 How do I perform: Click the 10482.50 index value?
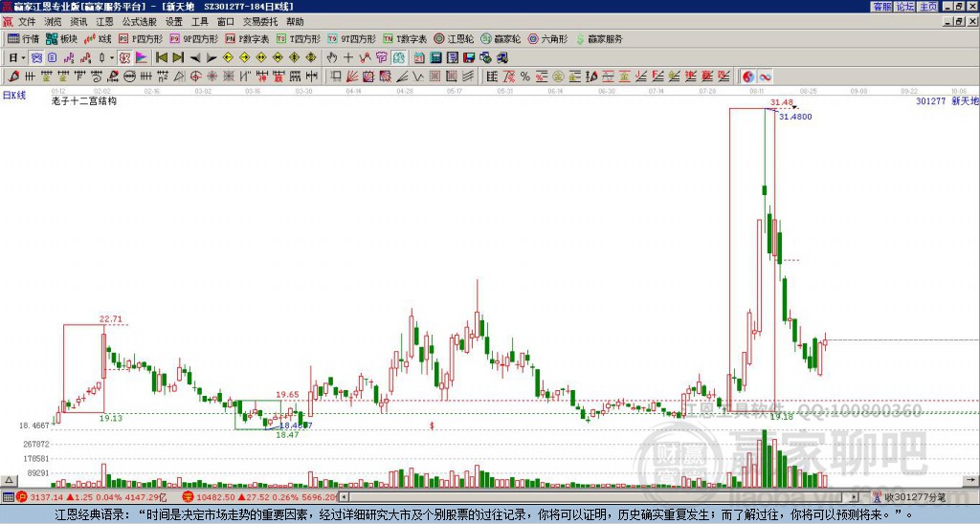click(x=213, y=497)
